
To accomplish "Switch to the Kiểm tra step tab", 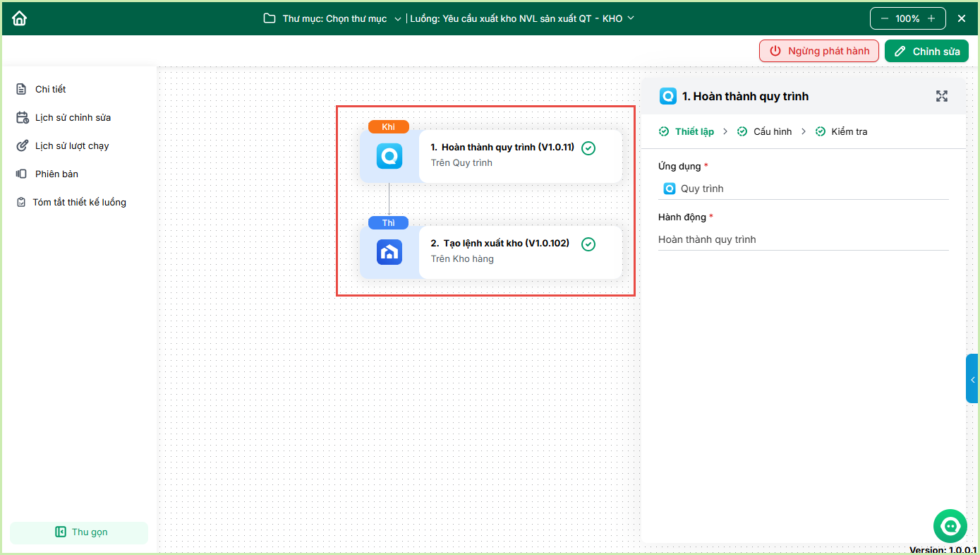I will (x=849, y=132).
